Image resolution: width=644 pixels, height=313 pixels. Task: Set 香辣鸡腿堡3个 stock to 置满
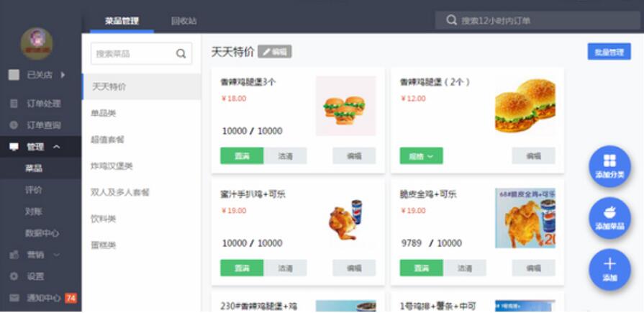click(242, 155)
